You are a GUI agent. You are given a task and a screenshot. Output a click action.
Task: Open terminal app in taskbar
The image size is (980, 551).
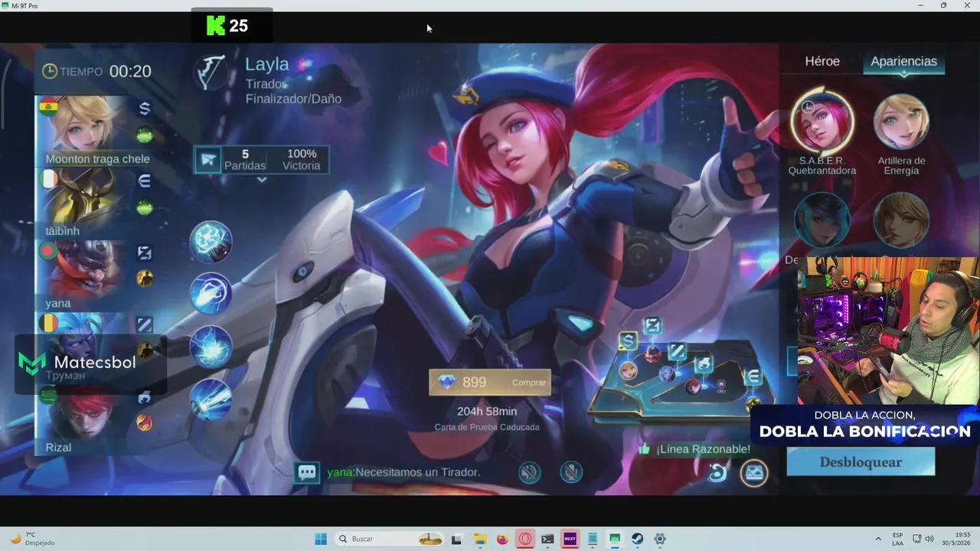pos(547,539)
